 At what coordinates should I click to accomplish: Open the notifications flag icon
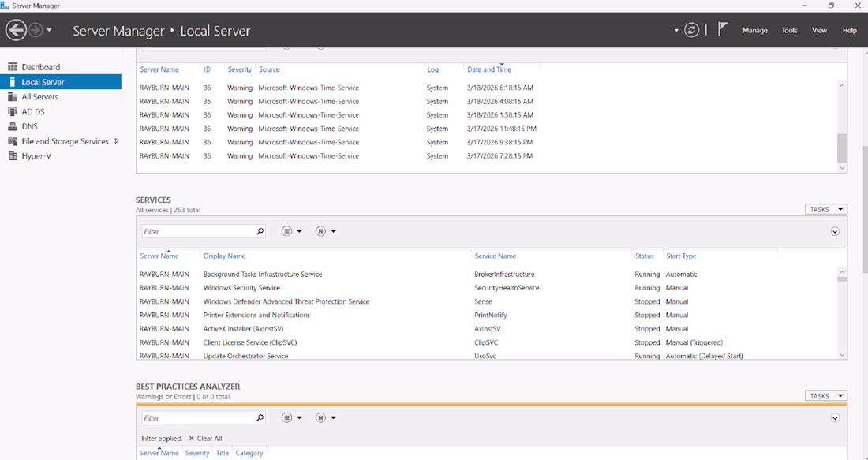pyautogui.click(x=722, y=29)
